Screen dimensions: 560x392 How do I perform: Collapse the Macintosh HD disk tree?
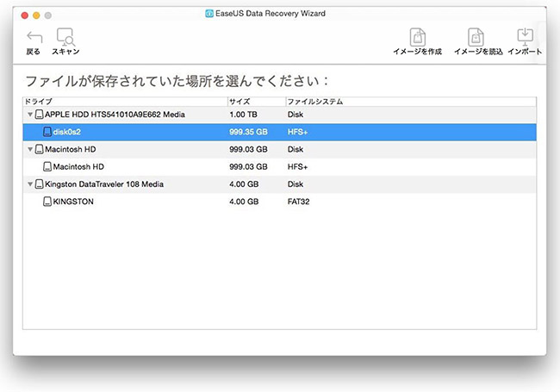coord(30,150)
